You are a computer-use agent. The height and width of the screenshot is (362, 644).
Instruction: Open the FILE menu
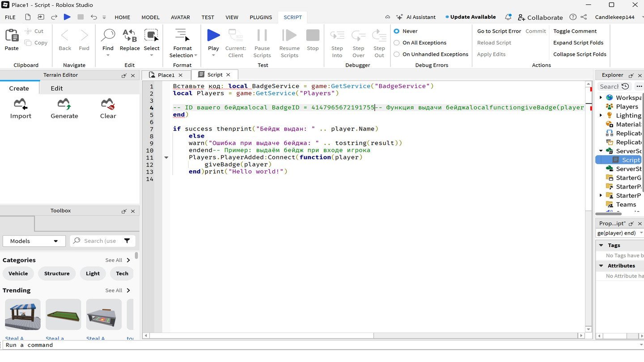10,17
